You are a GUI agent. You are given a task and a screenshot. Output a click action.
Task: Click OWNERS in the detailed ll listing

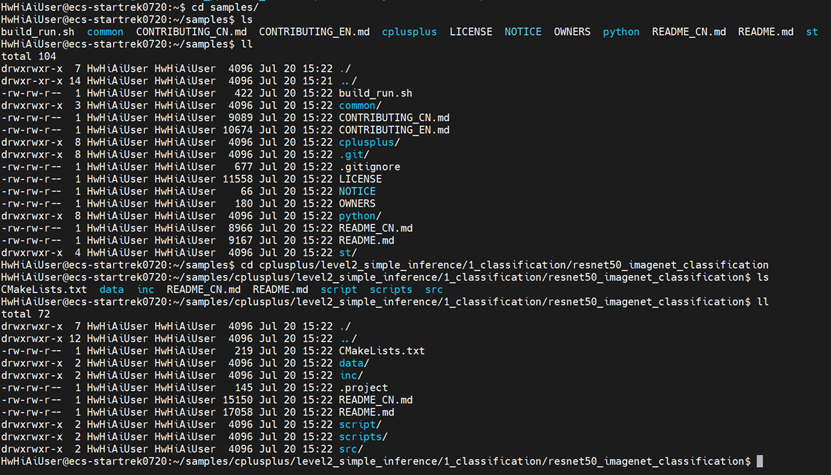pos(357,203)
